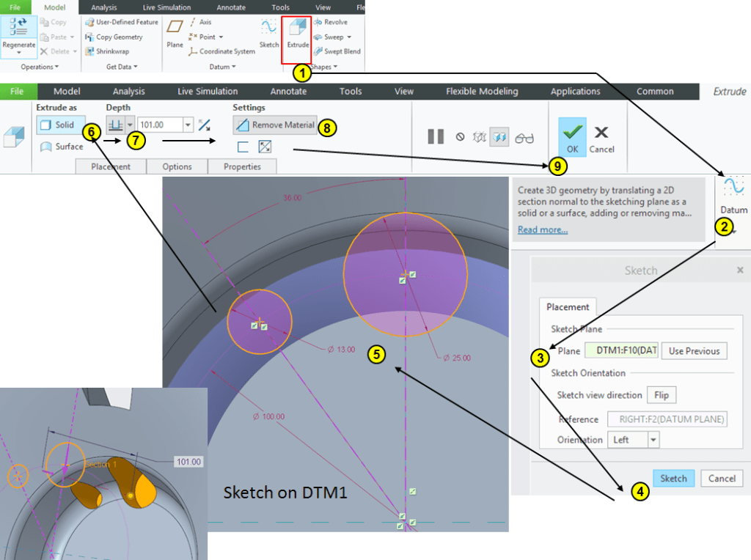Click the glasses verify preview icon
The image size is (751, 560).
(524, 136)
